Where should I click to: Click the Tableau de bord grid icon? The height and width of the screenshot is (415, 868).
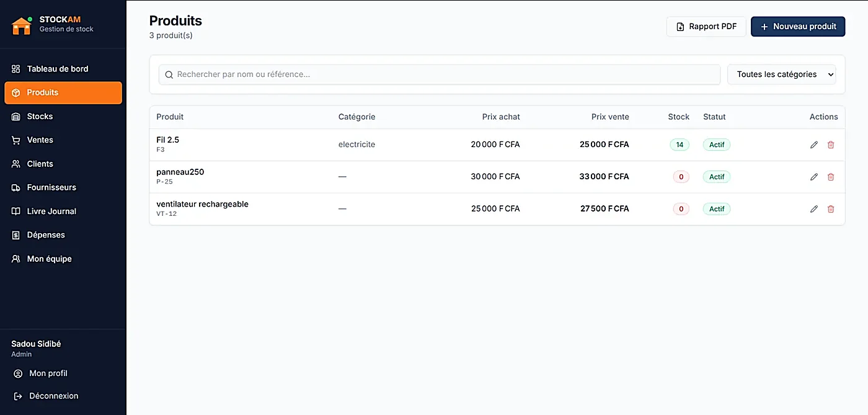16,69
